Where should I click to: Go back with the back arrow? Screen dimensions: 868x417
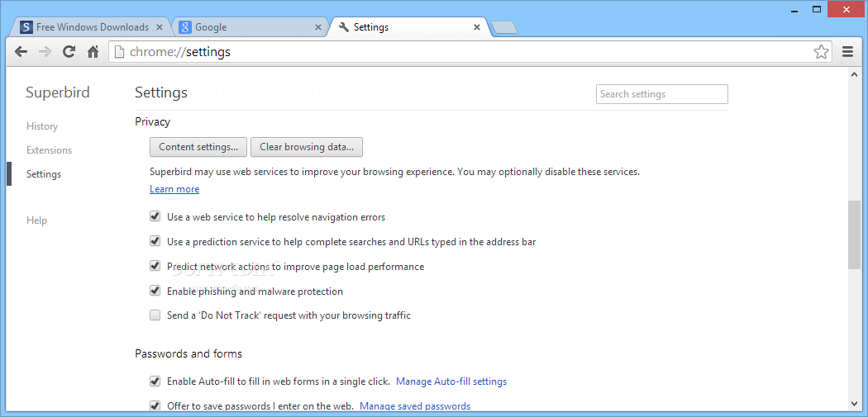(x=21, y=52)
